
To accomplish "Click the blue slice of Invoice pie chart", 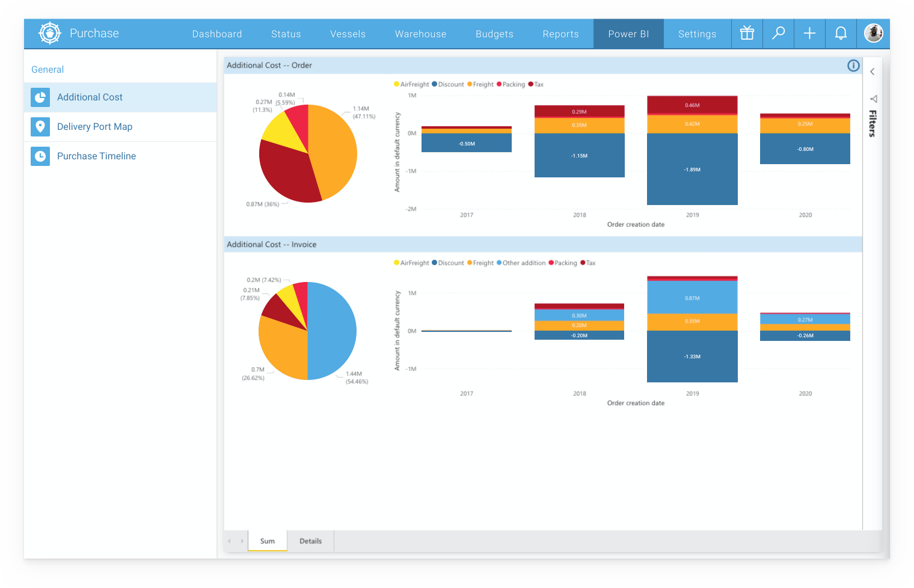I will coord(332,331).
